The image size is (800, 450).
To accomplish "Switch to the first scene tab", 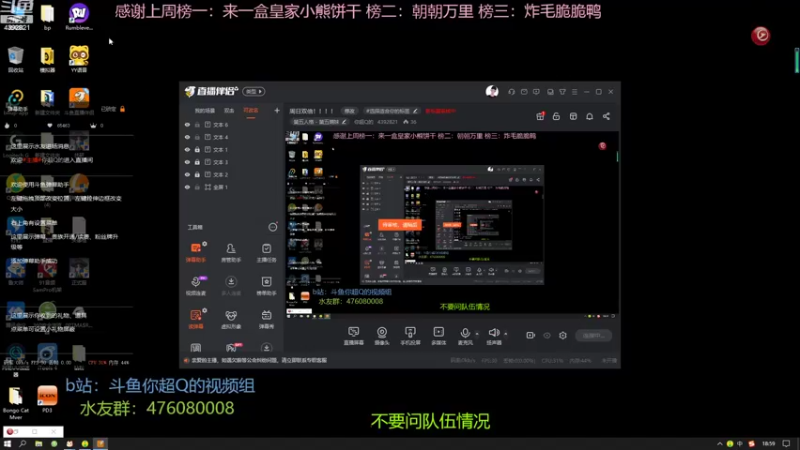I will [x=205, y=111].
